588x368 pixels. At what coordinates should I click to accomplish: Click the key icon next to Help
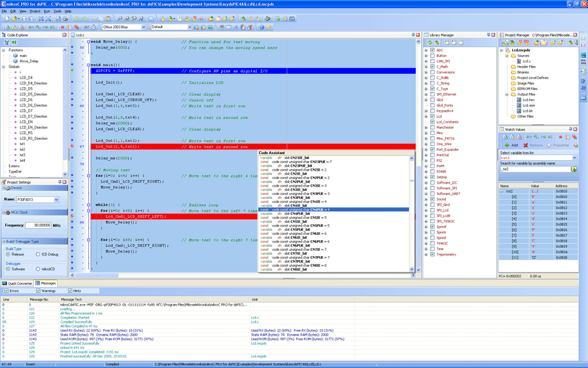(x=269, y=27)
